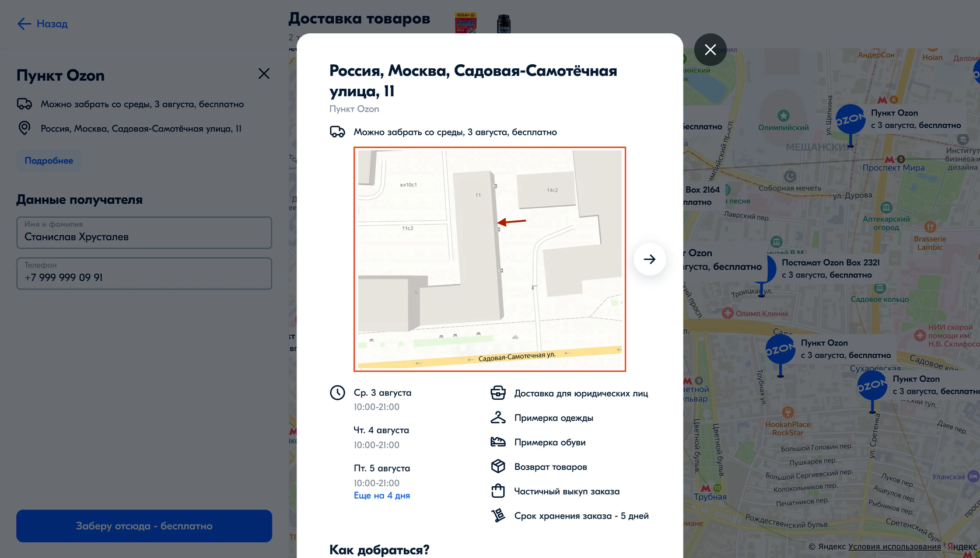Open Подробнее details button
The image size is (980, 558).
49,161
